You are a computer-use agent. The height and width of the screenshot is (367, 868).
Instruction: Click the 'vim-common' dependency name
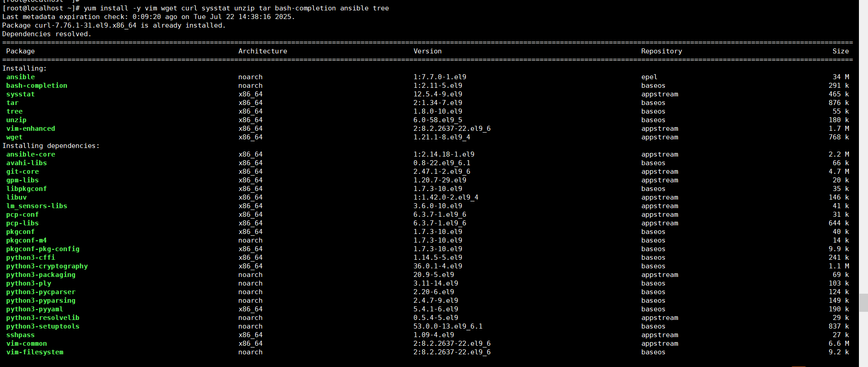(27, 343)
